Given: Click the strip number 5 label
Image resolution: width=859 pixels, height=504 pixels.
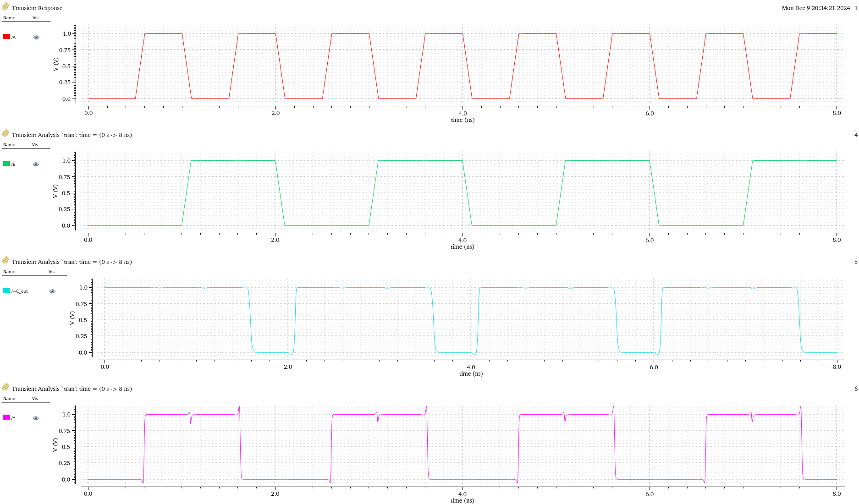Looking at the screenshot, I should click(x=855, y=262).
